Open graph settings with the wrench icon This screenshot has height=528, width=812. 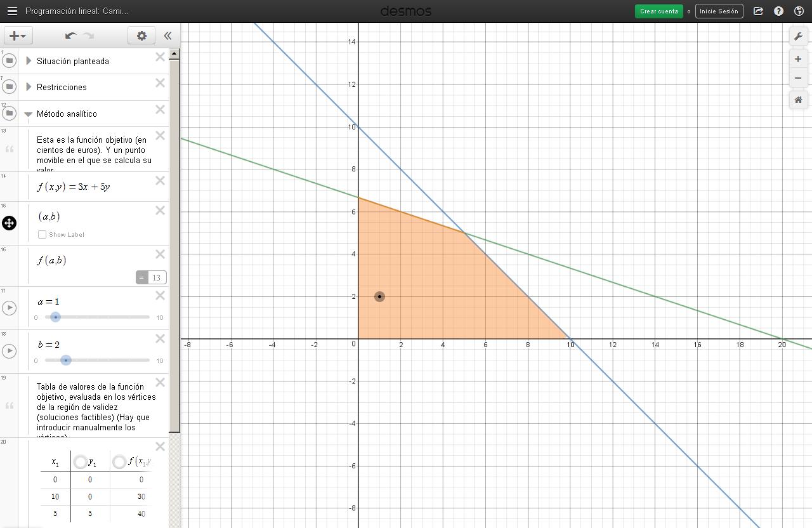coord(798,36)
